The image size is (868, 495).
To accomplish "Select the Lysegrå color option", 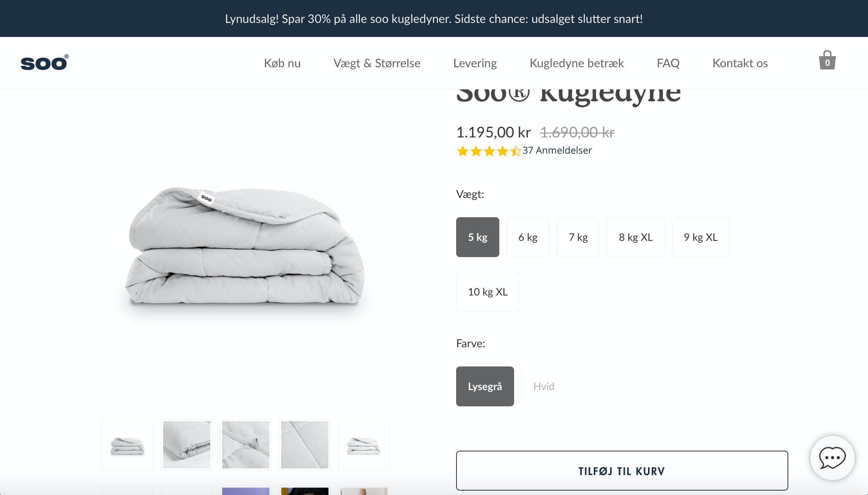I will (485, 386).
